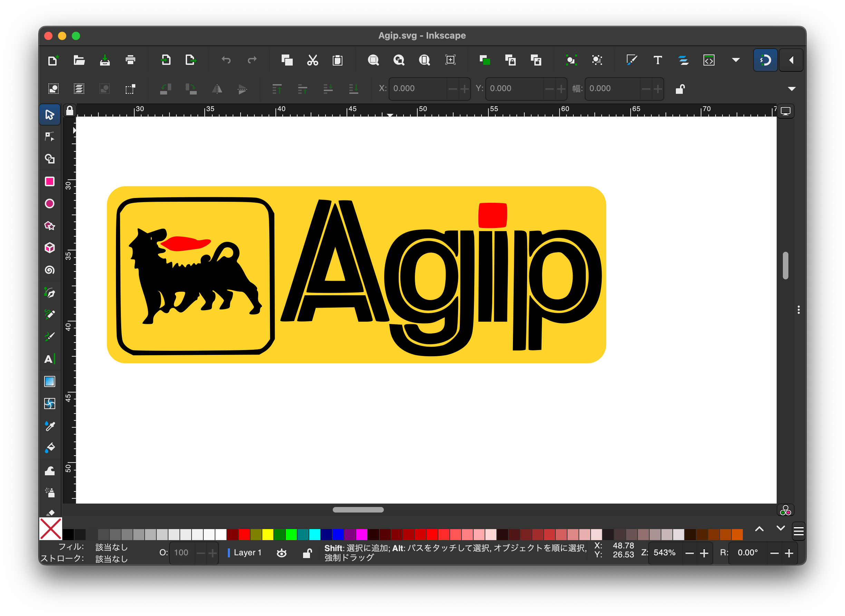Select the Shape Builder tool
Viewport: 845px width, 616px height.
50,159
